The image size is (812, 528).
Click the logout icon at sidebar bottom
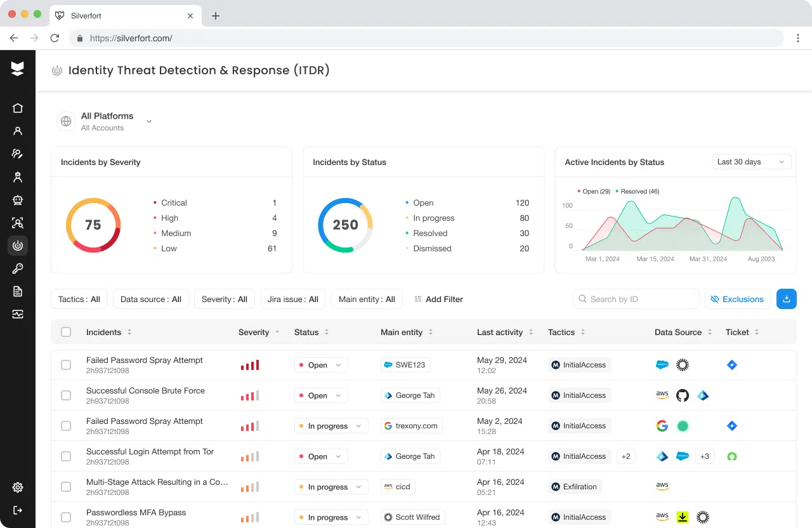[18, 510]
